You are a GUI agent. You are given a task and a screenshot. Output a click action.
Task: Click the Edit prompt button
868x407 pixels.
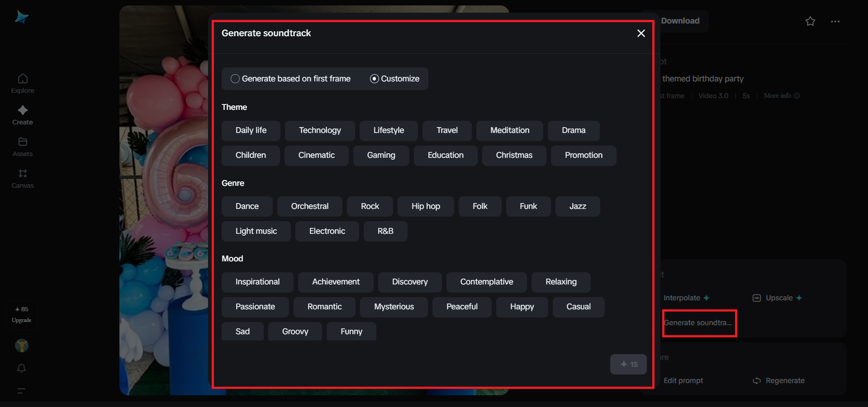pos(683,380)
